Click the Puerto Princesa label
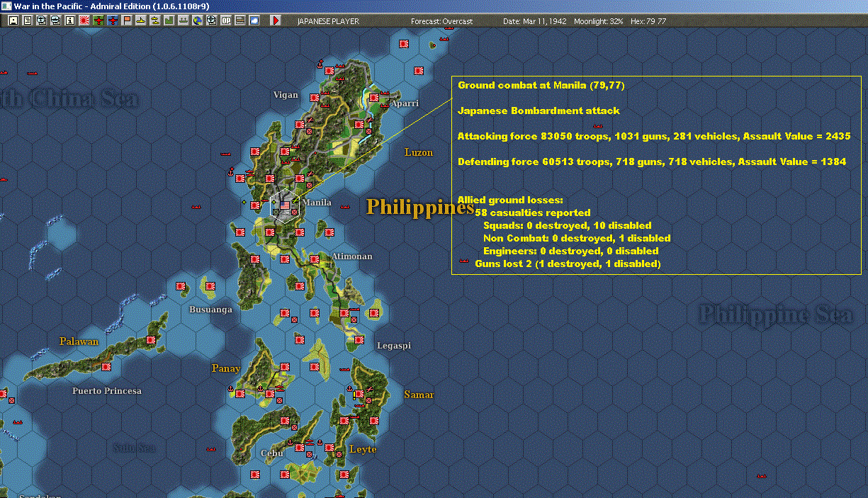 click(107, 391)
